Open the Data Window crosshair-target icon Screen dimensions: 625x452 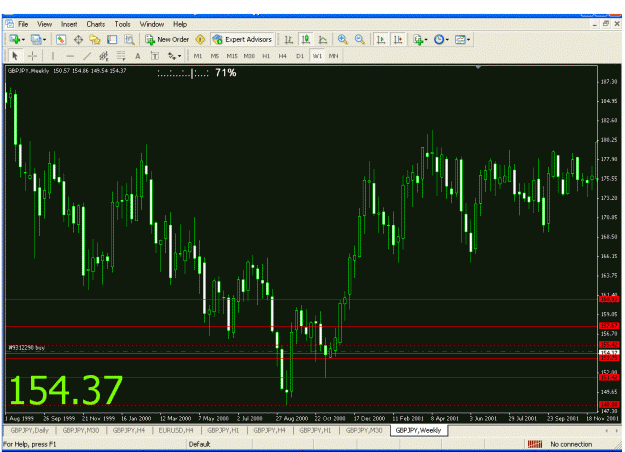pos(78,39)
